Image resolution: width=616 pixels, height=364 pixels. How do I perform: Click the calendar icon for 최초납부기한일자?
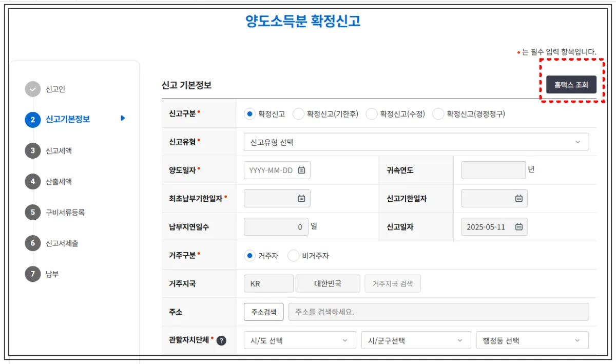coord(302,198)
